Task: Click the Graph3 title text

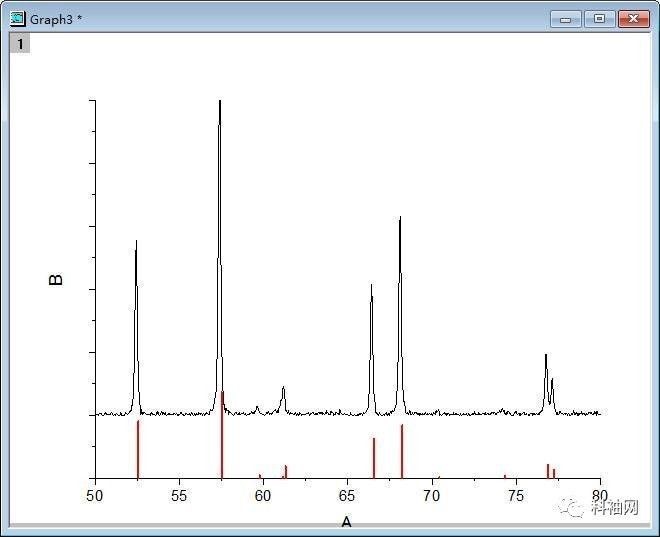Action: [x=56, y=19]
